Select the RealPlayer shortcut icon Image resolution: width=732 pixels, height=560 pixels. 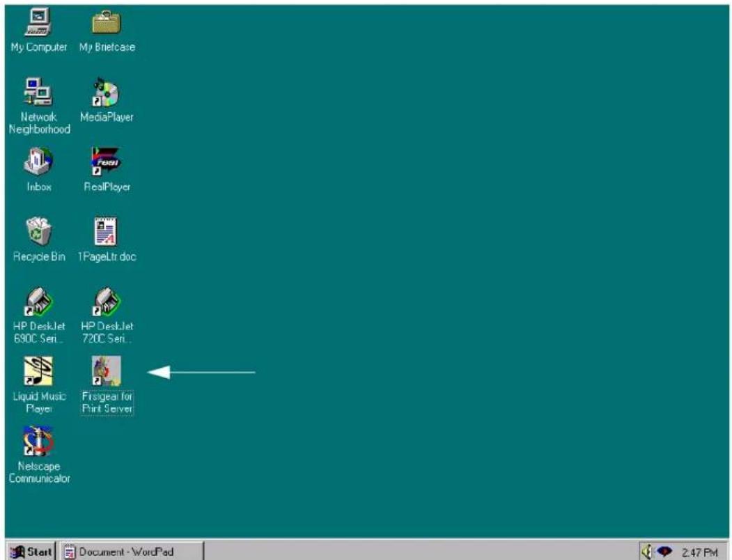[107, 162]
